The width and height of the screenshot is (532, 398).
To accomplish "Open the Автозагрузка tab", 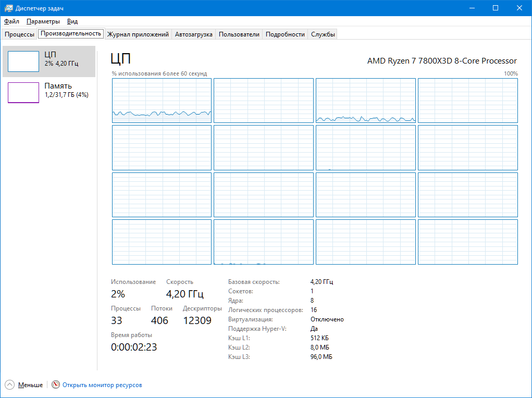I will tap(193, 34).
